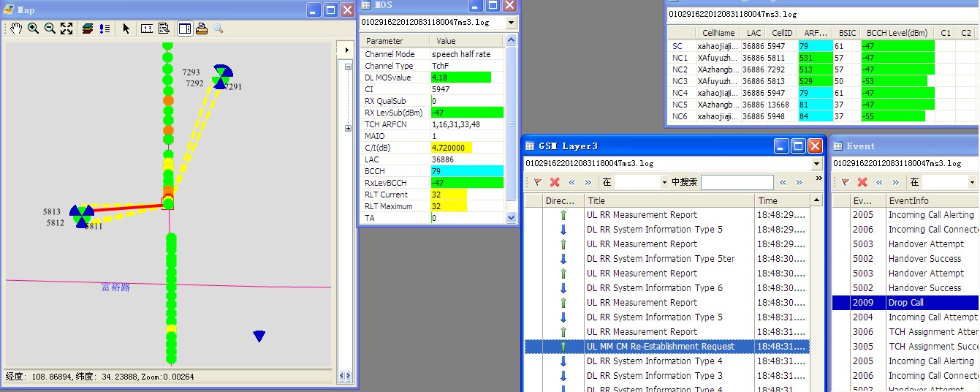
Task: Select the NC3 neighbor cell row
Action: pyautogui.click(x=822, y=81)
